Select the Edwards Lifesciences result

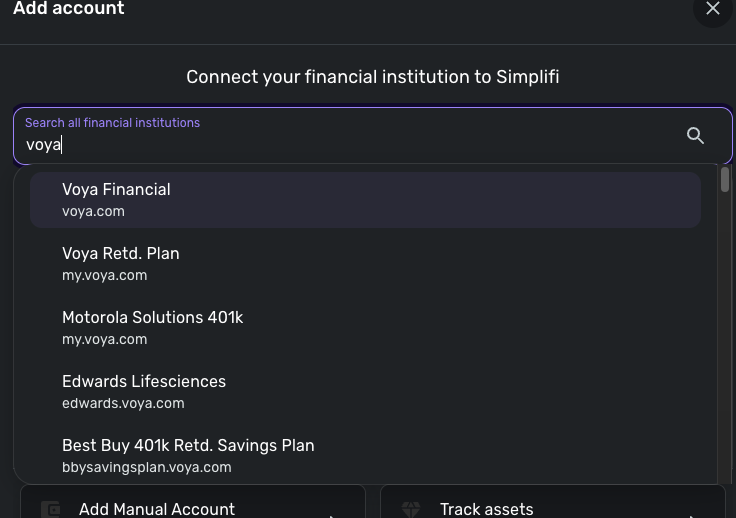[144, 382]
